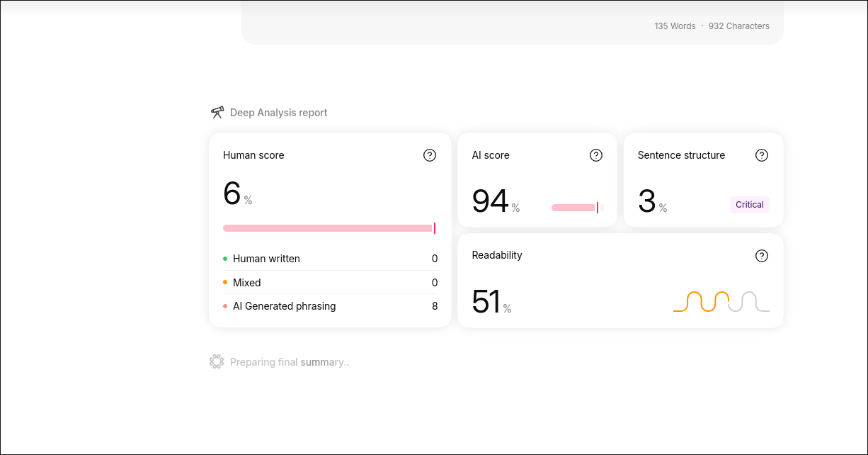
Task: Click the AI score progress bar
Action: pyautogui.click(x=576, y=208)
